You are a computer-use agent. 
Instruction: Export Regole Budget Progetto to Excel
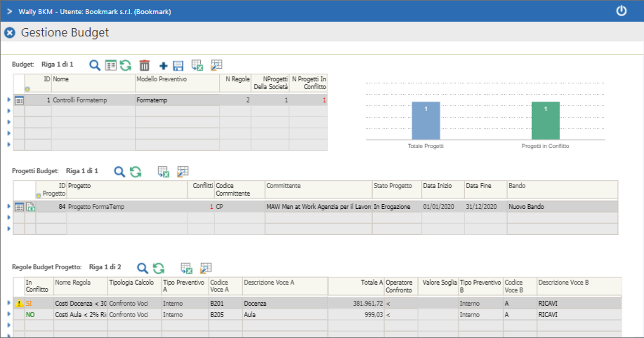(186, 268)
